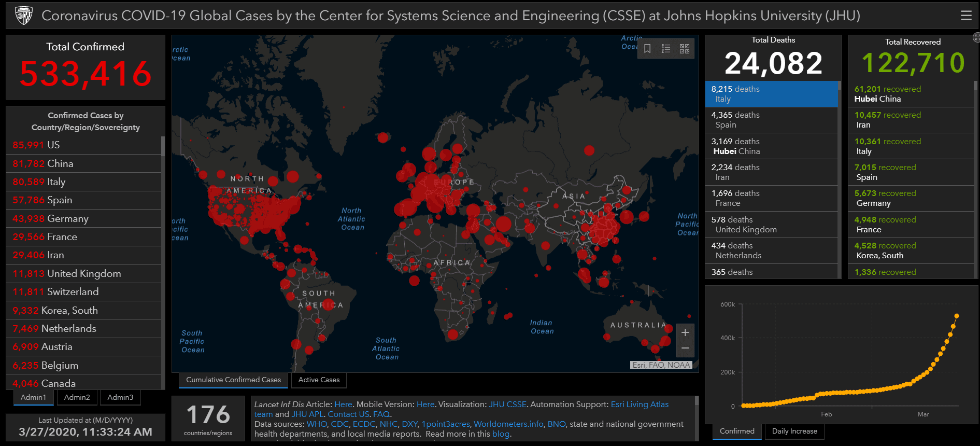This screenshot has width=980, height=446.
Task: Select '29,406 Iran' in country list
Action: (x=83, y=255)
